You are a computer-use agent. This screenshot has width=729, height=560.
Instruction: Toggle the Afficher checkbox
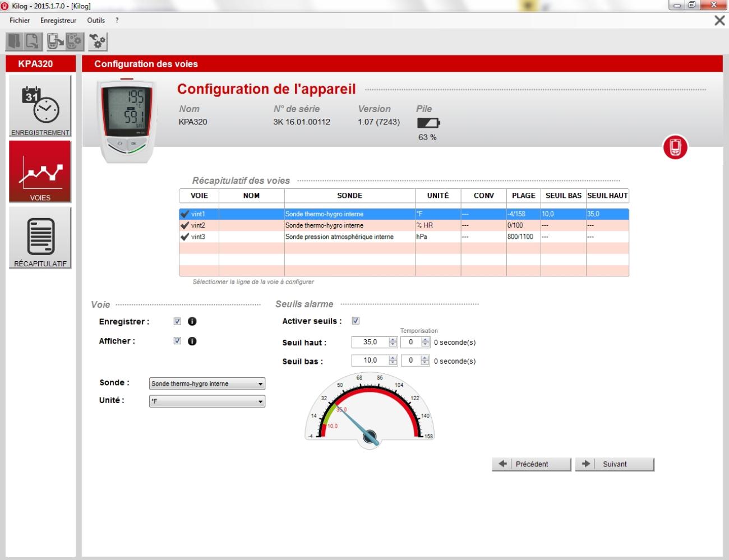(x=177, y=341)
